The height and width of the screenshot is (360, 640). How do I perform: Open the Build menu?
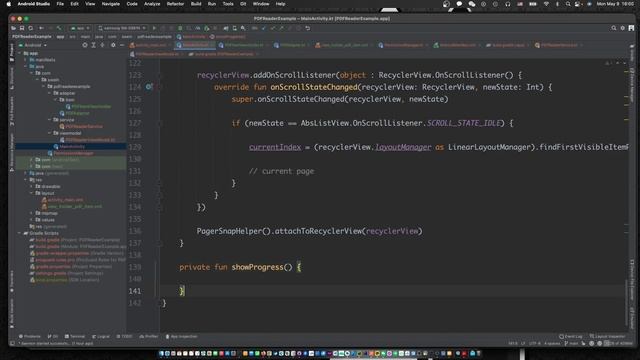(196, 4)
